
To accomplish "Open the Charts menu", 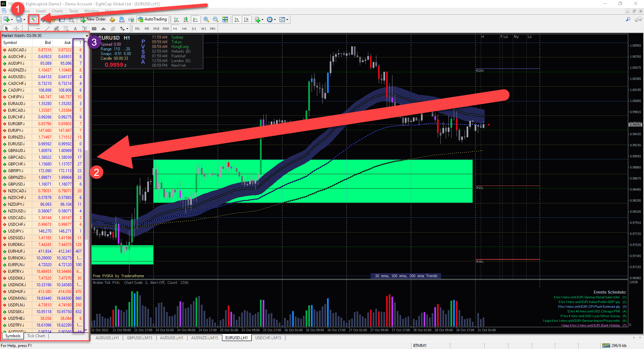I will 57,11.
